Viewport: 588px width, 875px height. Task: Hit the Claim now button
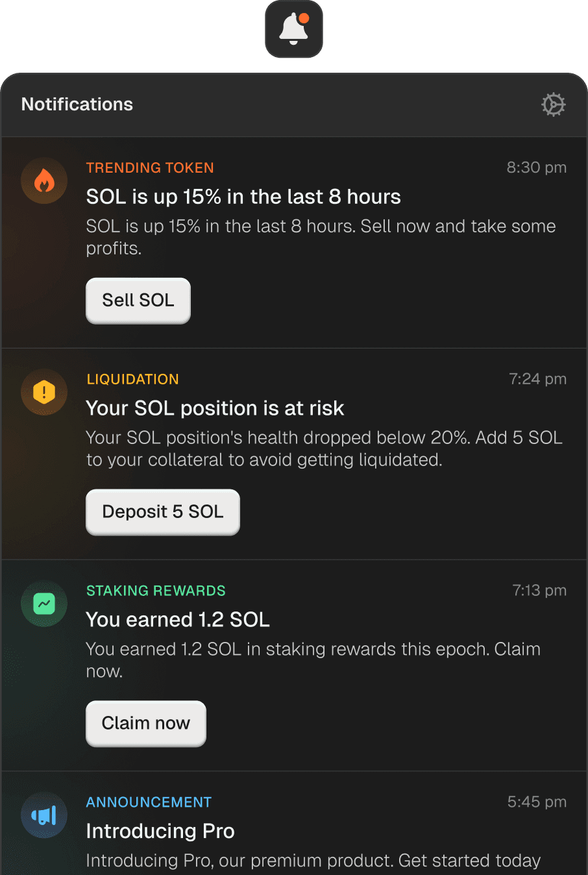(x=146, y=723)
